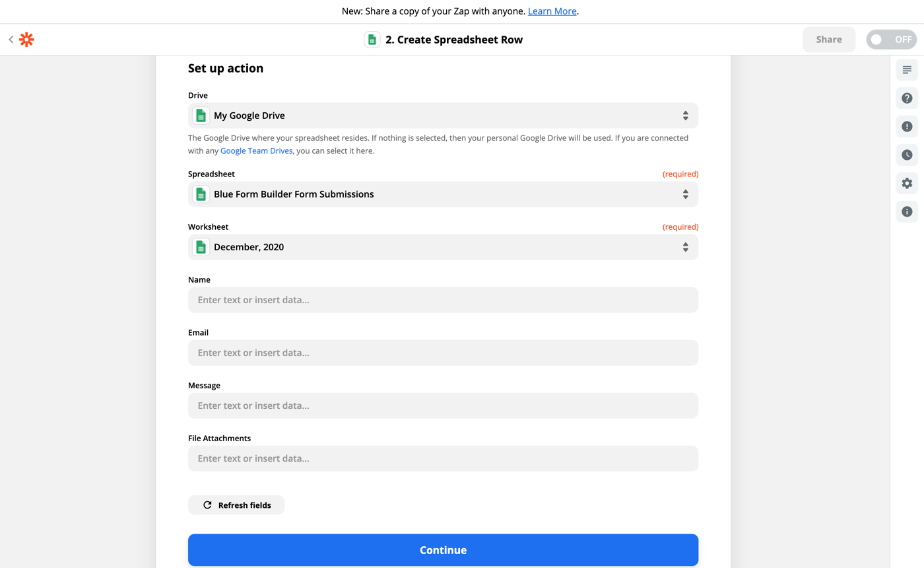Open the Info panel in the sidebar

[x=906, y=211]
